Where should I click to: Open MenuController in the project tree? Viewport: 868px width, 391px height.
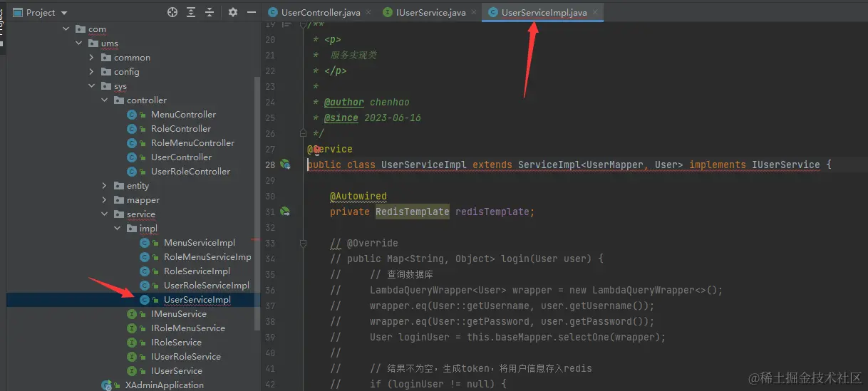[x=183, y=115]
